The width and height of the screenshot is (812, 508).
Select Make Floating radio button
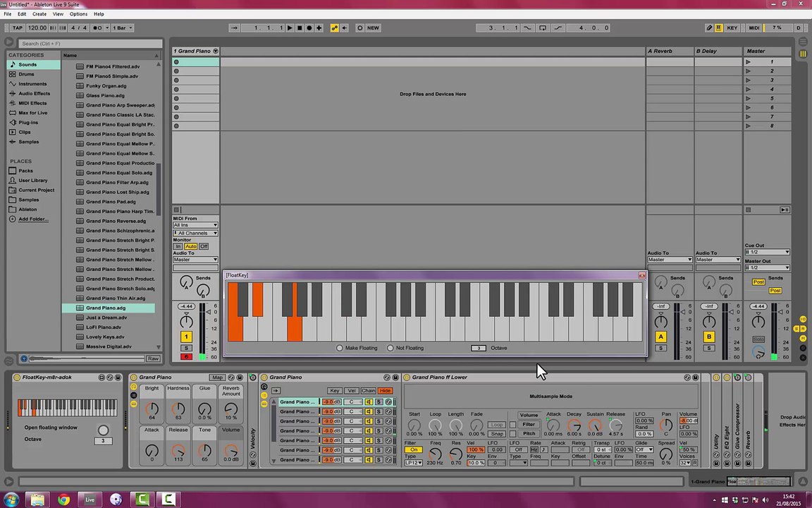(340, 349)
